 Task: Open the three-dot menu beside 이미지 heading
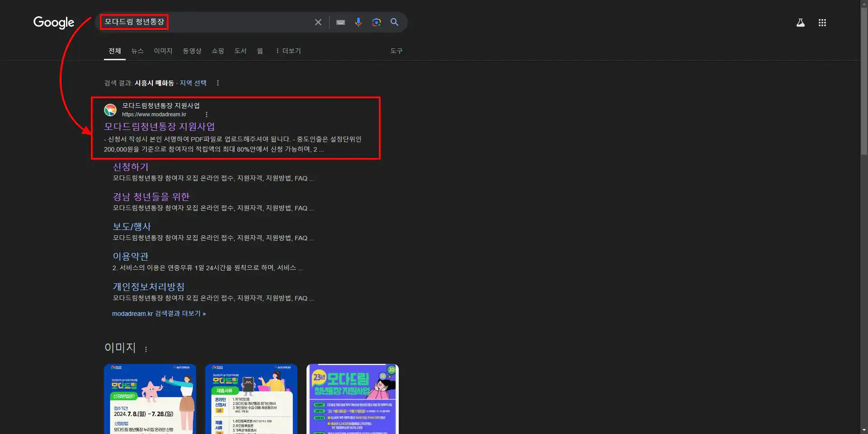click(146, 349)
